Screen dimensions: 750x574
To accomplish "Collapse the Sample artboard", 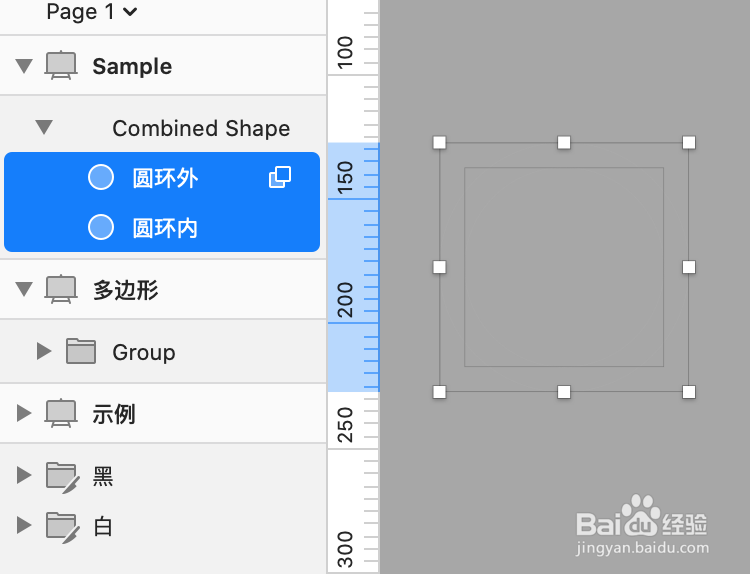I will tap(24, 66).
